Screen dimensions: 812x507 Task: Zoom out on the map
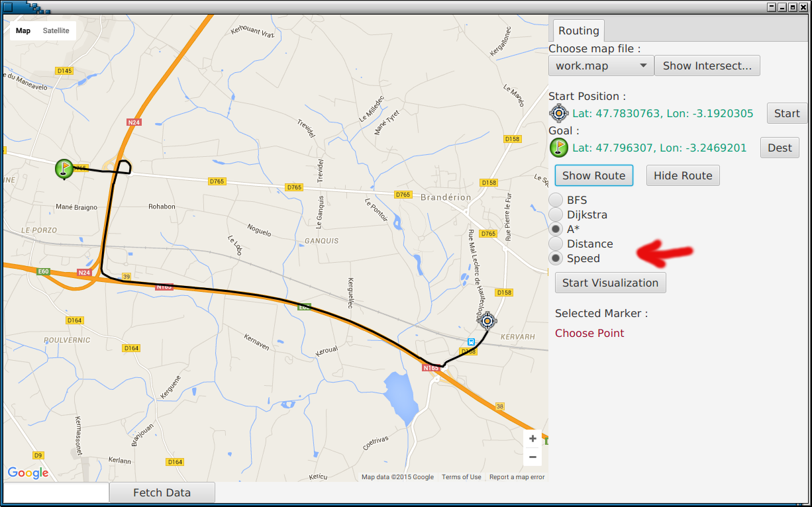tap(533, 457)
